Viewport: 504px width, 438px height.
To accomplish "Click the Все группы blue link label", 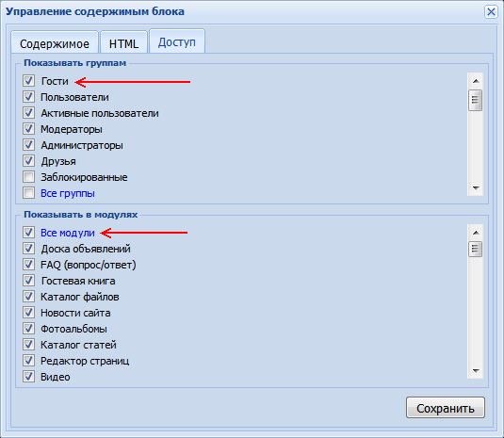I will point(68,193).
